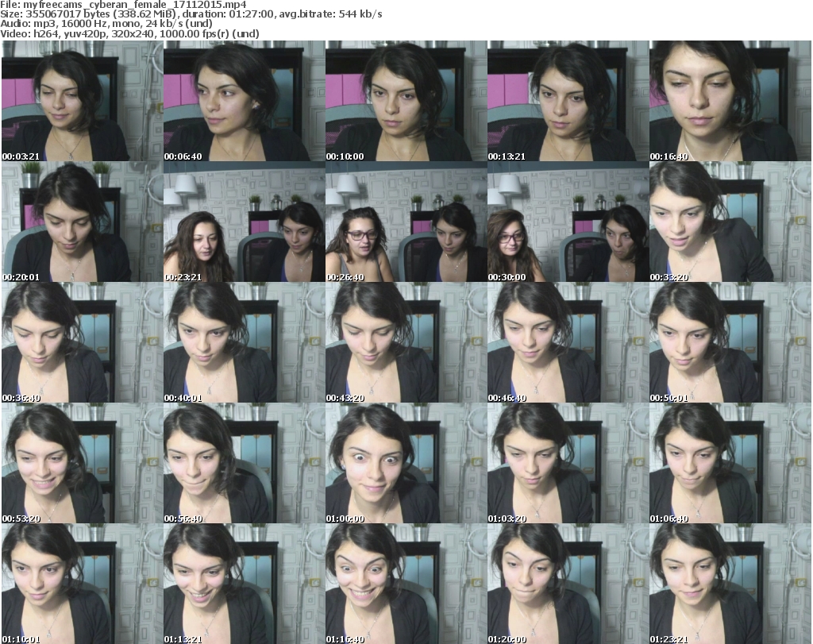Click the frame stamped 00:30:00
Image resolution: width=813 pixels, height=644 pixels.
click(568, 222)
